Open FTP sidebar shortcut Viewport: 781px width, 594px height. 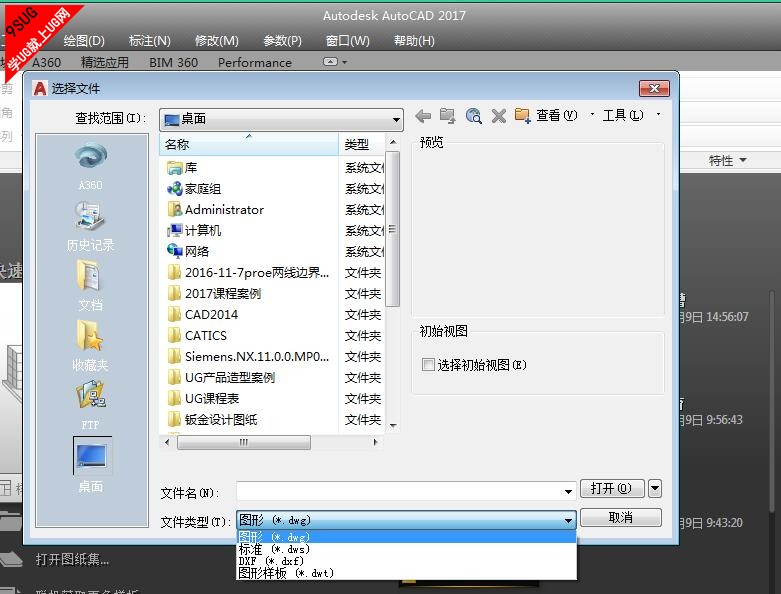coord(91,405)
